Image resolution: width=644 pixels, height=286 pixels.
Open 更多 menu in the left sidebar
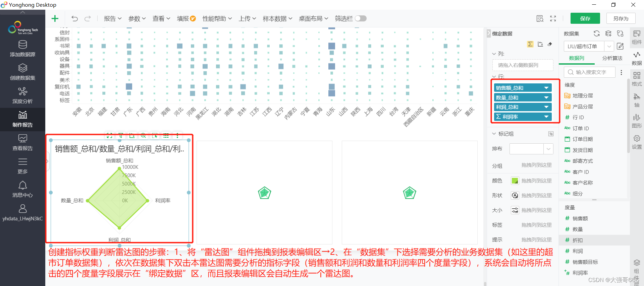coord(22,166)
